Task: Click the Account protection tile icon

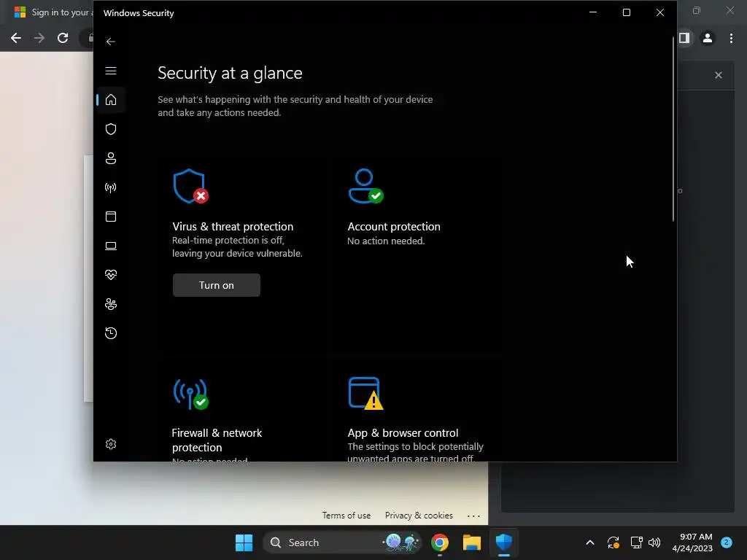Action: pos(365,186)
